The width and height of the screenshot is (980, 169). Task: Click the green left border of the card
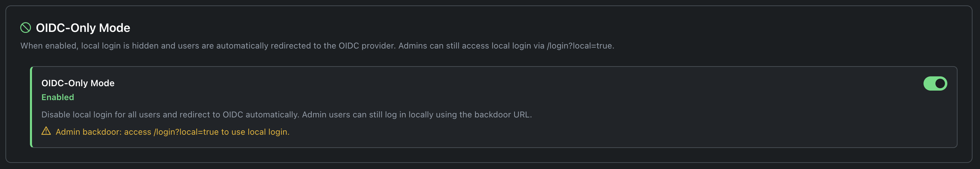pyautogui.click(x=31, y=107)
